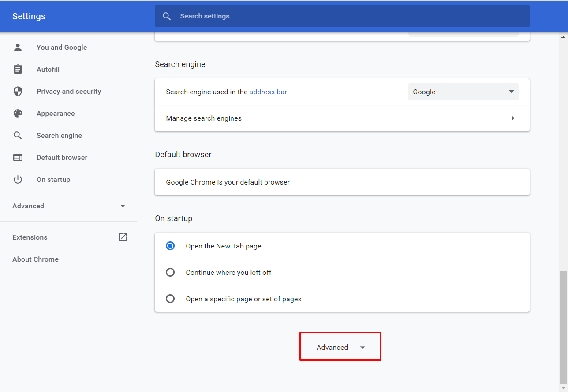Screen dimensions: 568x392
Task: Click the Search engine magnifier icon in sidebar
Action: pyautogui.click(x=18, y=135)
